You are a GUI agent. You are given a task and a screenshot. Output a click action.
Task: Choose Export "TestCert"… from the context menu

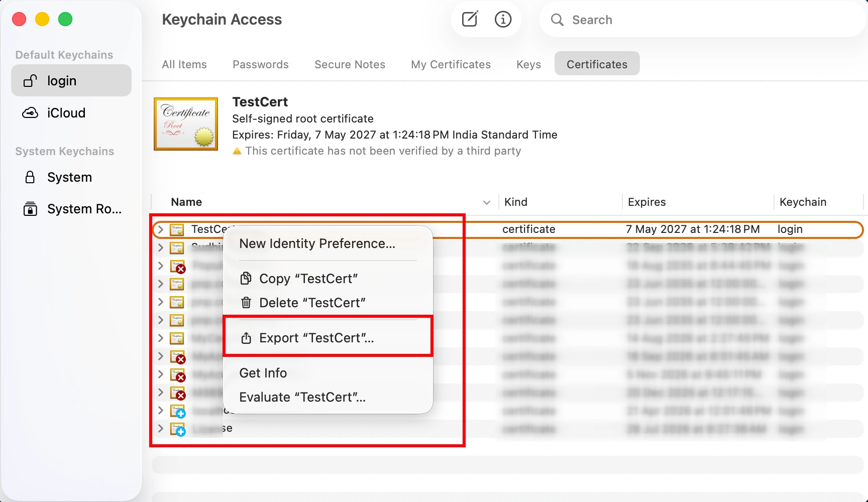pyautogui.click(x=328, y=338)
